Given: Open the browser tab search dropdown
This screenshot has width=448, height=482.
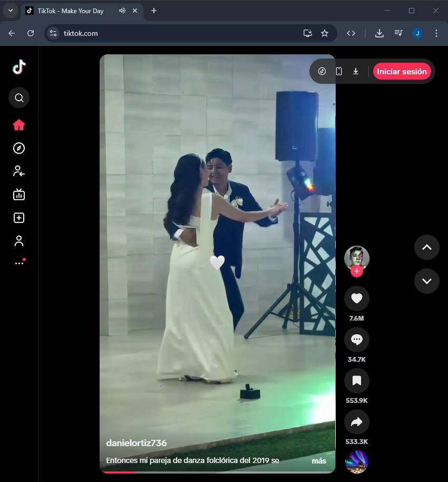Looking at the screenshot, I should click(10, 11).
